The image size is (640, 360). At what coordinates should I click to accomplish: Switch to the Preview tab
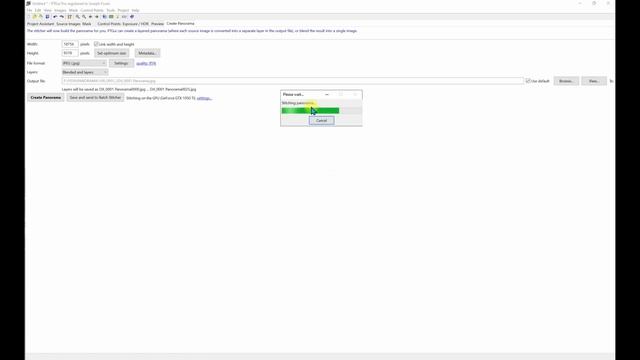(157, 24)
